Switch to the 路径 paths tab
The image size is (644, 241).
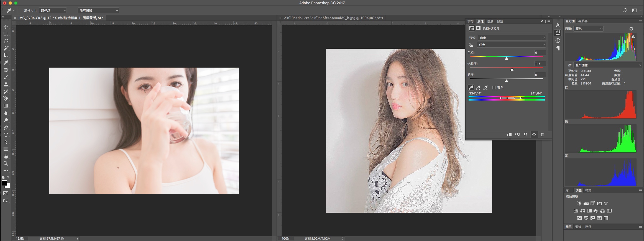click(588, 227)
